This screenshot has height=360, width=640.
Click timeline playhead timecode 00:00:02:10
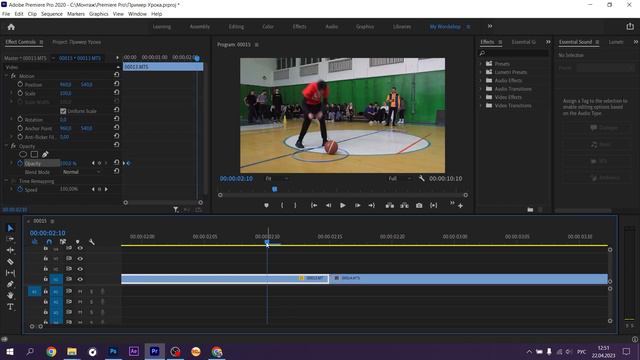click(47, 233)
